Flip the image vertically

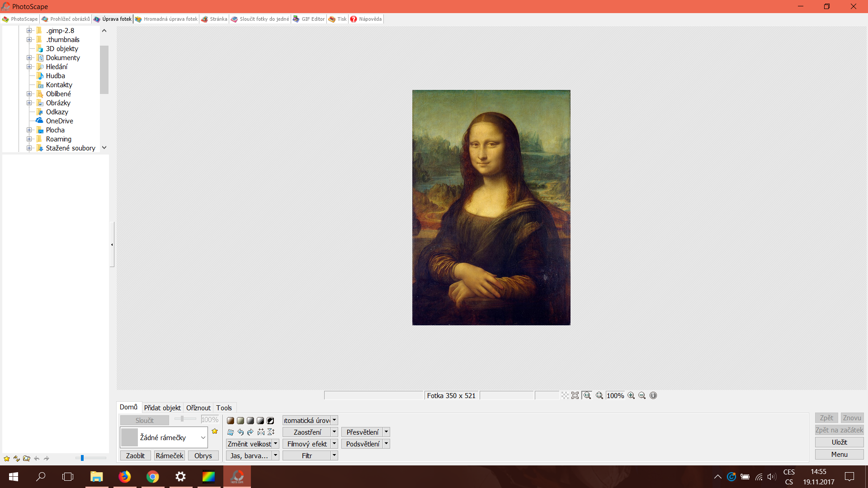click(x=271, y=432)
